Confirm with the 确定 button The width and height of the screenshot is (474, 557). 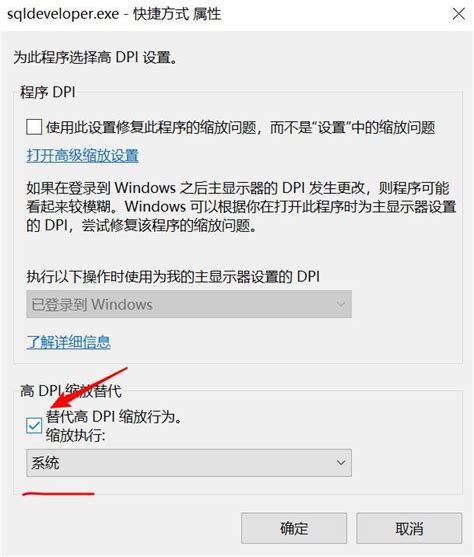click(x=294, y=528)
